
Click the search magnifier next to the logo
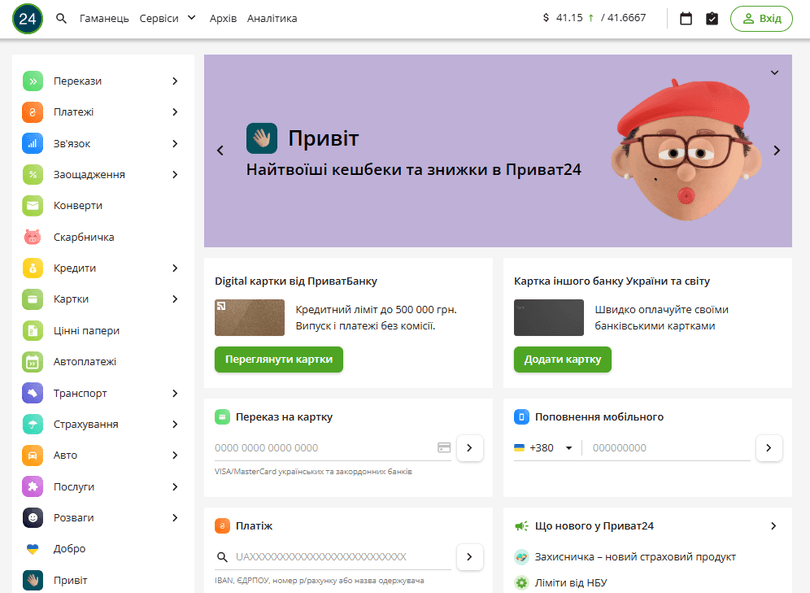[x=60, y=18]
